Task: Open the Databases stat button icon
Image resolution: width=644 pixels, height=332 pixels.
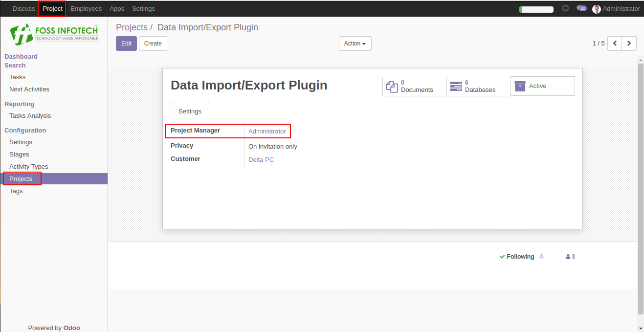Action: (456, 87)
